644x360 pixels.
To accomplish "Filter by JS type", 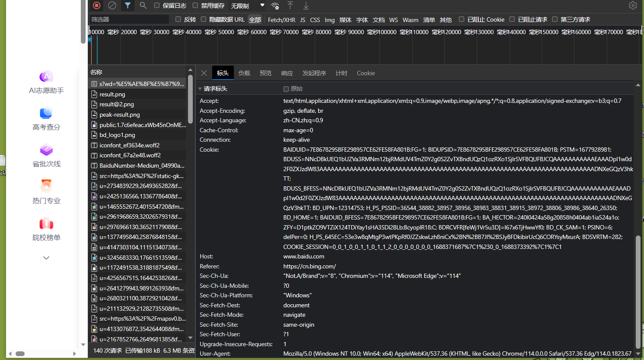I will (x=303, y=20).
